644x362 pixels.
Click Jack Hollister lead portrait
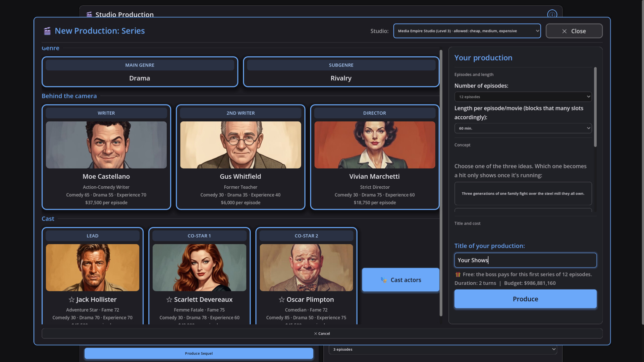93,267
